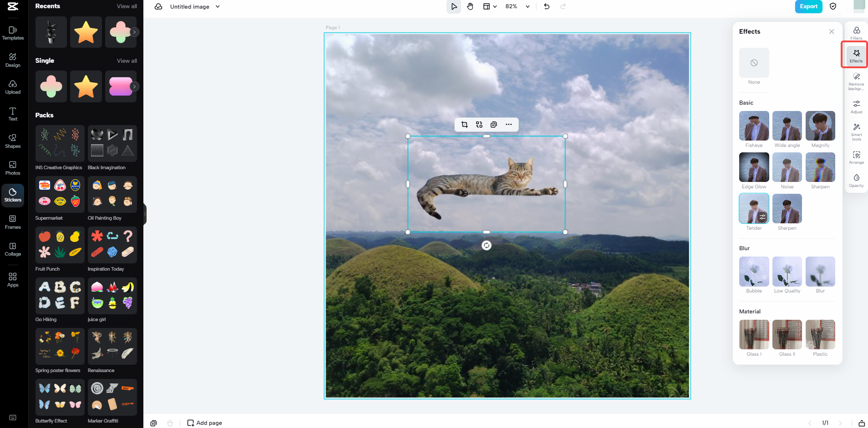Apply the Edge Glow effect
Viewport: 868px width, 428px height.
(x=754, y=167)
